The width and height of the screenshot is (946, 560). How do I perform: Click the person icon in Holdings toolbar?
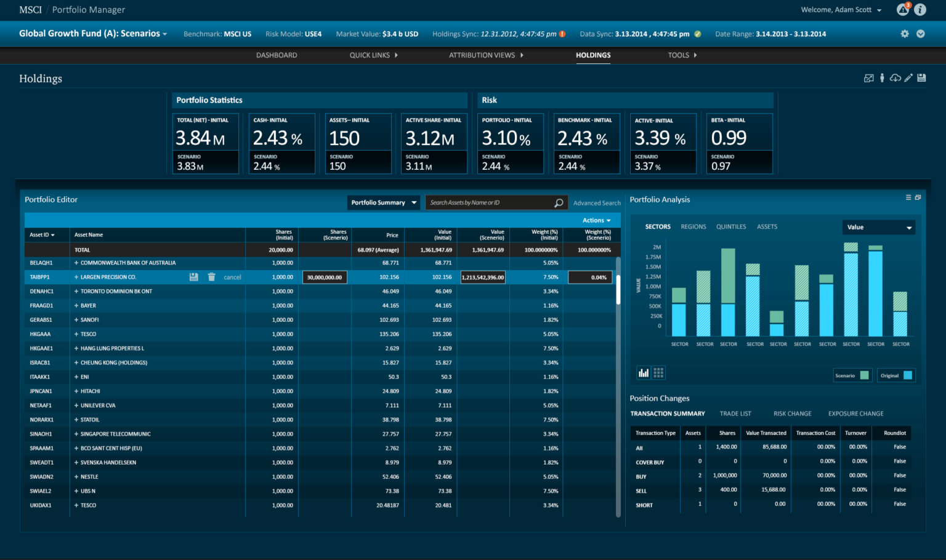tap(882, 78)
